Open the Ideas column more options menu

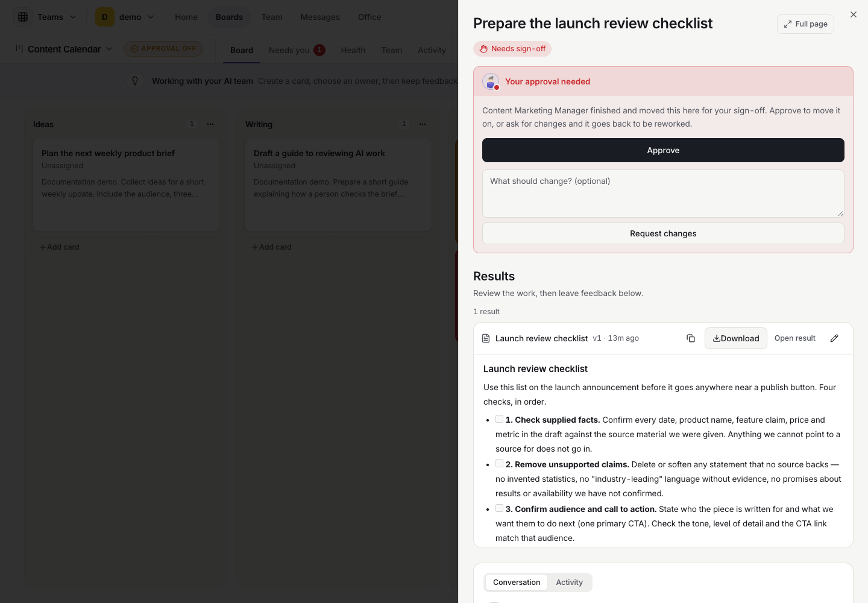point(210,124)
